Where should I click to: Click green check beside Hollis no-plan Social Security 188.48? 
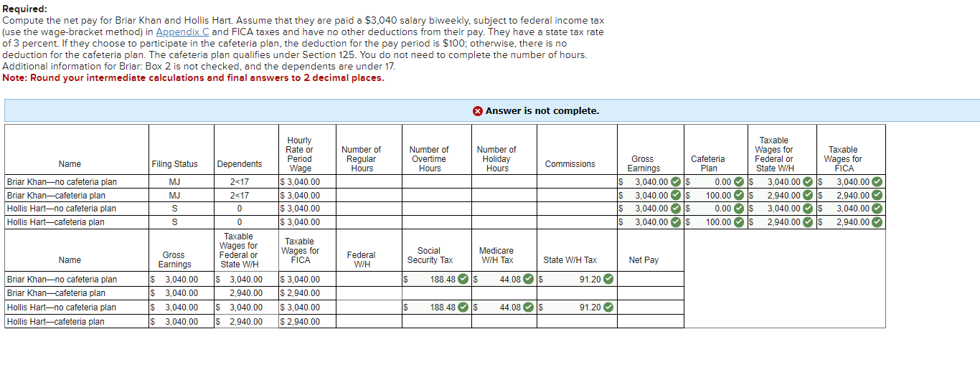(x=463, y=308)
